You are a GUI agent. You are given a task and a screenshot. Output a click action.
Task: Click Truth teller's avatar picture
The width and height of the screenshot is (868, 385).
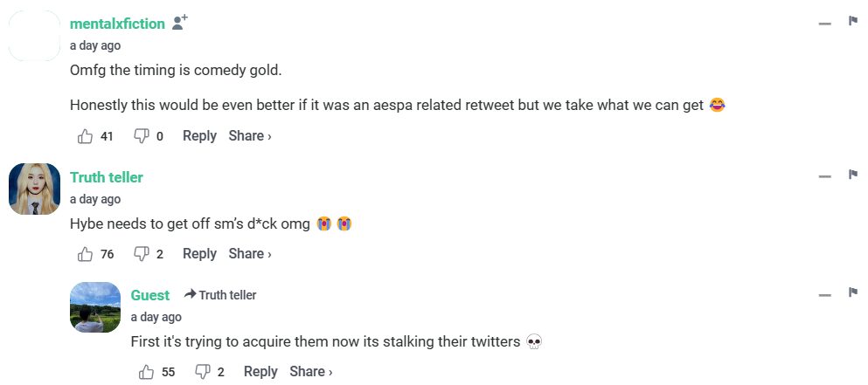[x=34, y=189]
